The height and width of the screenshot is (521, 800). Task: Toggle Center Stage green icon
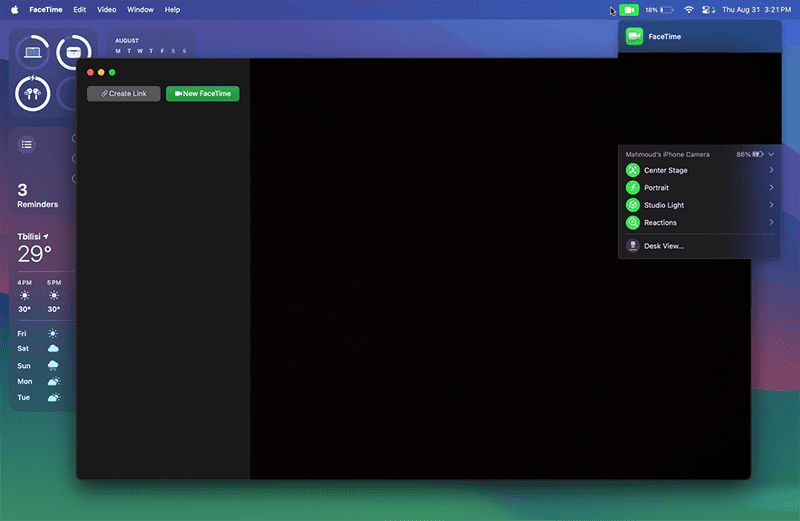tap(633, 170)
